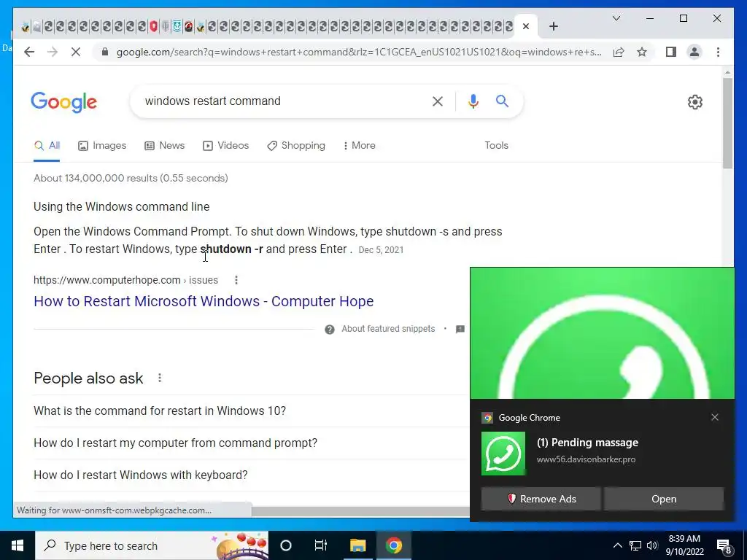The image size is (747, 560).
Task: Open the search Tools options
Action: tap(496, 146)
